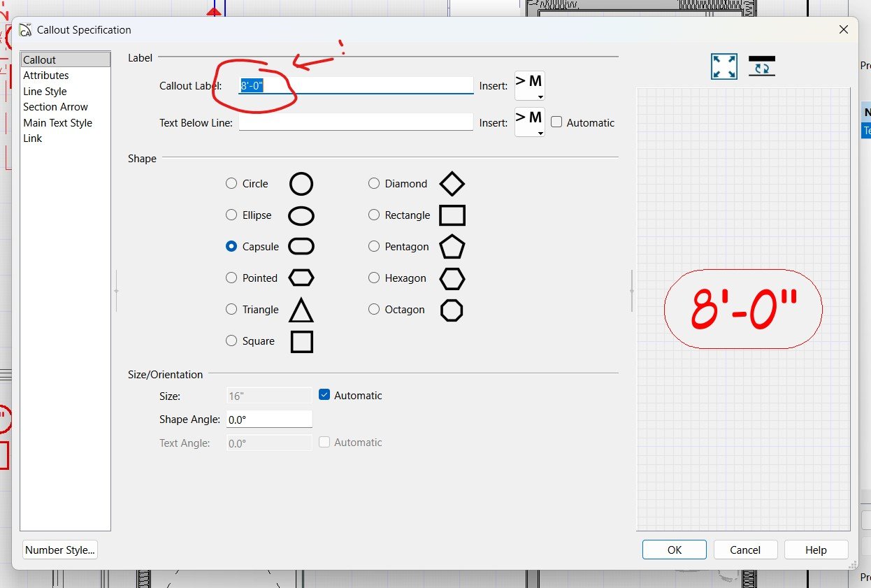Open the Number Style dialog
The image size is (871, 588).
click(x=59, y=550)
